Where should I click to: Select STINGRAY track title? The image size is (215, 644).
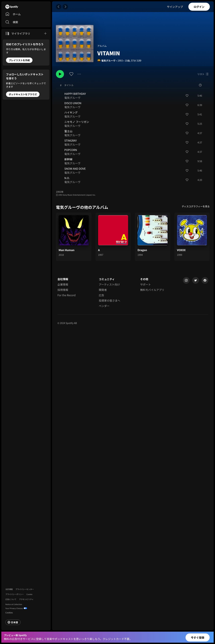[71, 141]
